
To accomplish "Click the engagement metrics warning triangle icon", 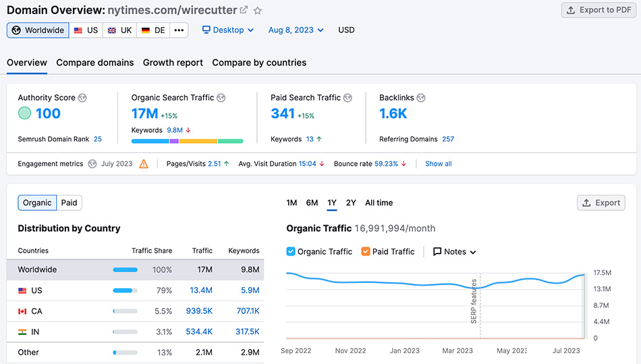I will 144,164.
